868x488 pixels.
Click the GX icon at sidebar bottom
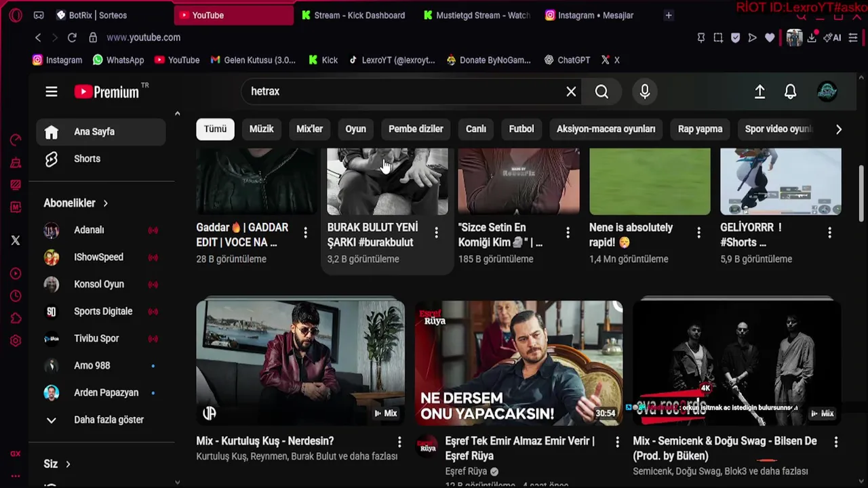coord(16,454)
